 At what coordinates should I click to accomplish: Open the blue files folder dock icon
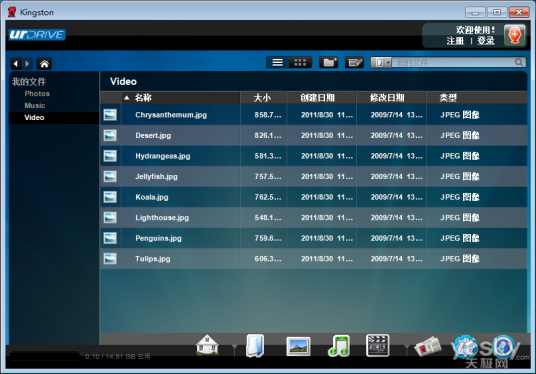click(255, 346)
